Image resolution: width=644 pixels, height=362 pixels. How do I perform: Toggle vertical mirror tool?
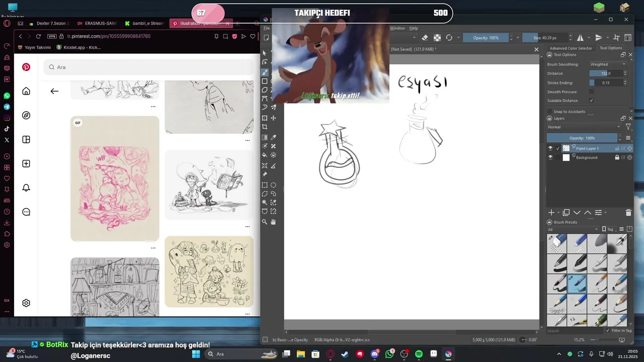(599, 38)
